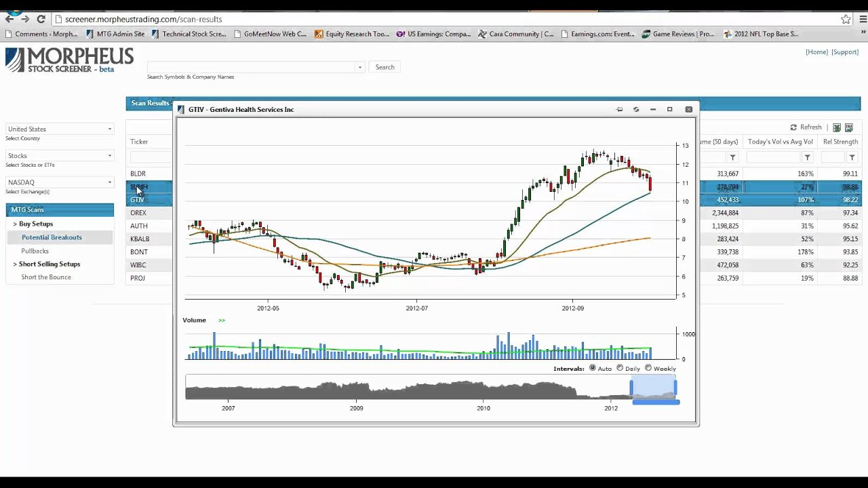Image resolution: width=868 pixels, height=488 pixels.
Task: Open the Cara Community bookmark
Action: point(516,34)
